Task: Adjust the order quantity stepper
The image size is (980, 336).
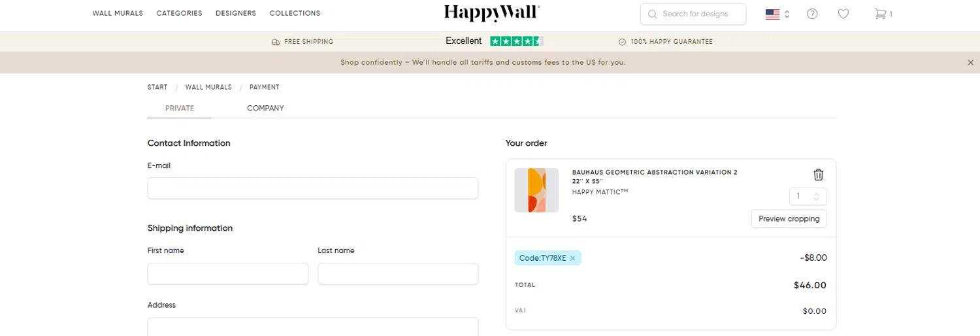Action: (808, 196)
